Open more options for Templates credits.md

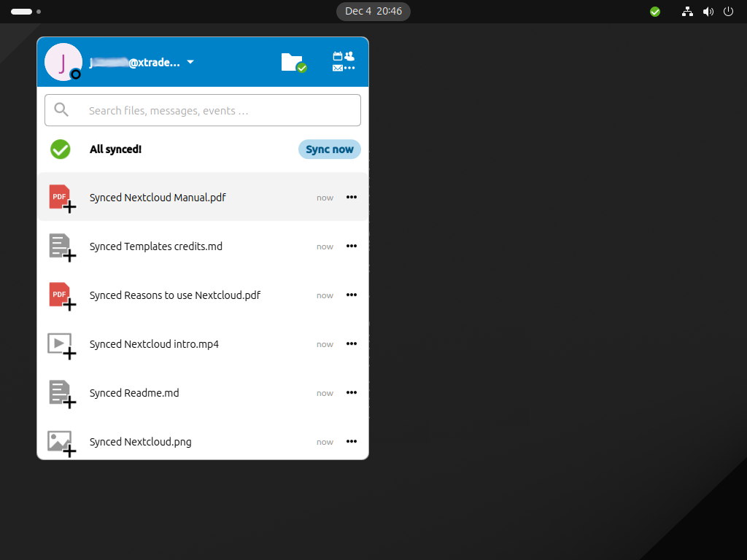click(352, 246)
